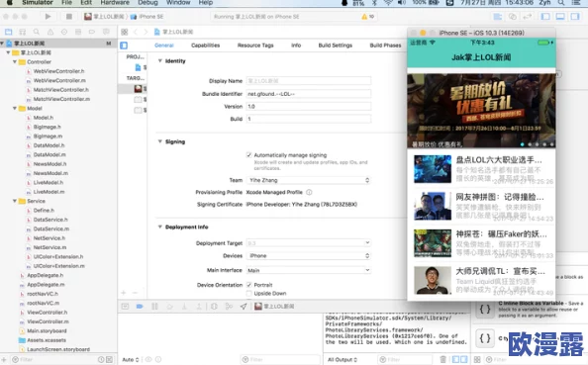Switch to the Capabilities tab

pos(206,46)
